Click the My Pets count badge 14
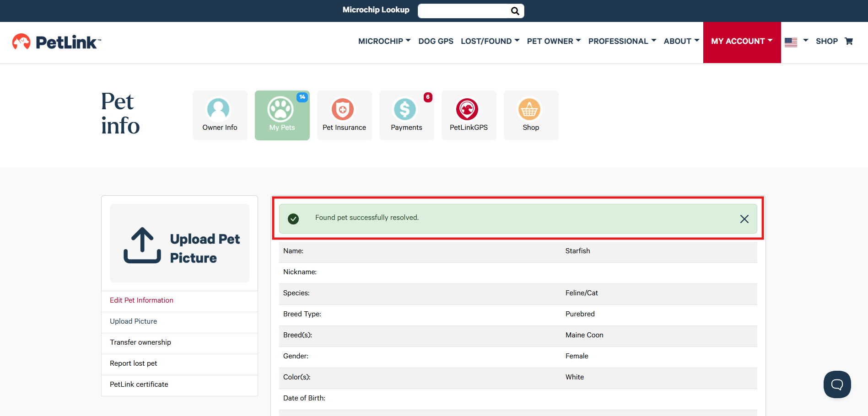 point(302,97)
